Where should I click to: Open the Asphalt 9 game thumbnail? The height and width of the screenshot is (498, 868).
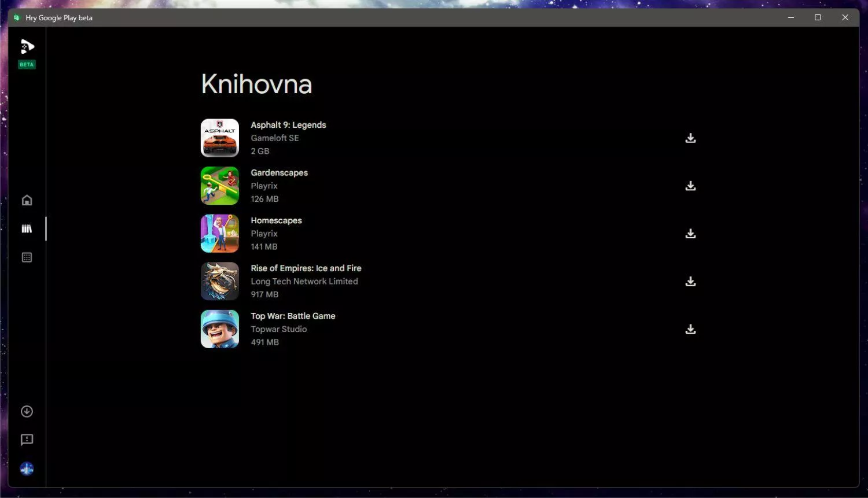tap(220, 138)
